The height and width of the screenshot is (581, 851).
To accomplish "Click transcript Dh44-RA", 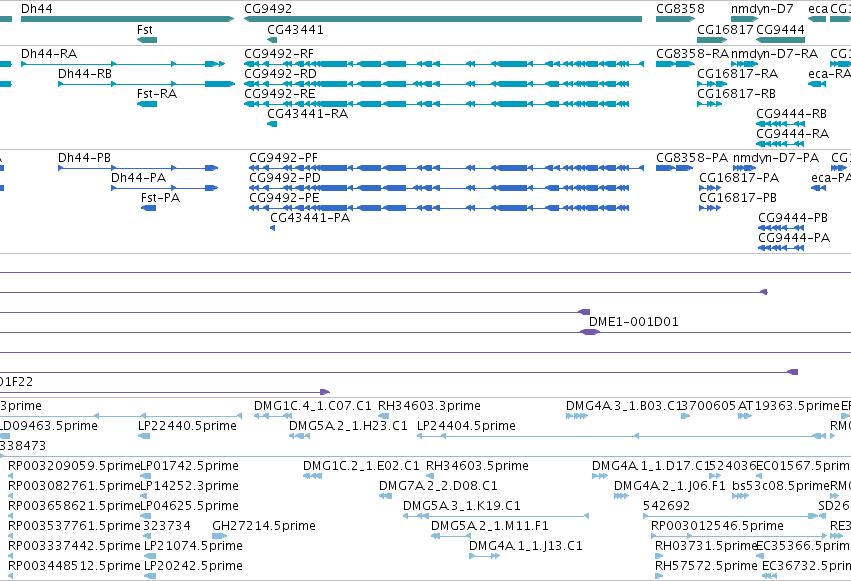I will (123, 64).
